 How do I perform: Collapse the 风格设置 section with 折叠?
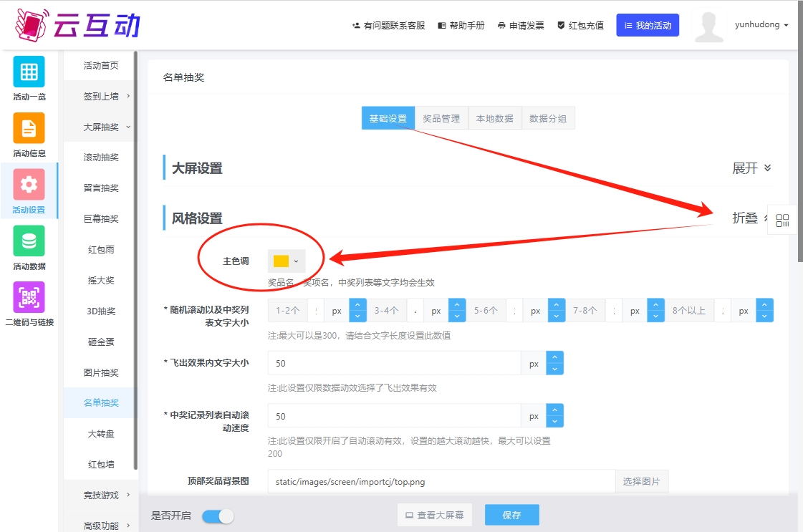click(746, 218)
